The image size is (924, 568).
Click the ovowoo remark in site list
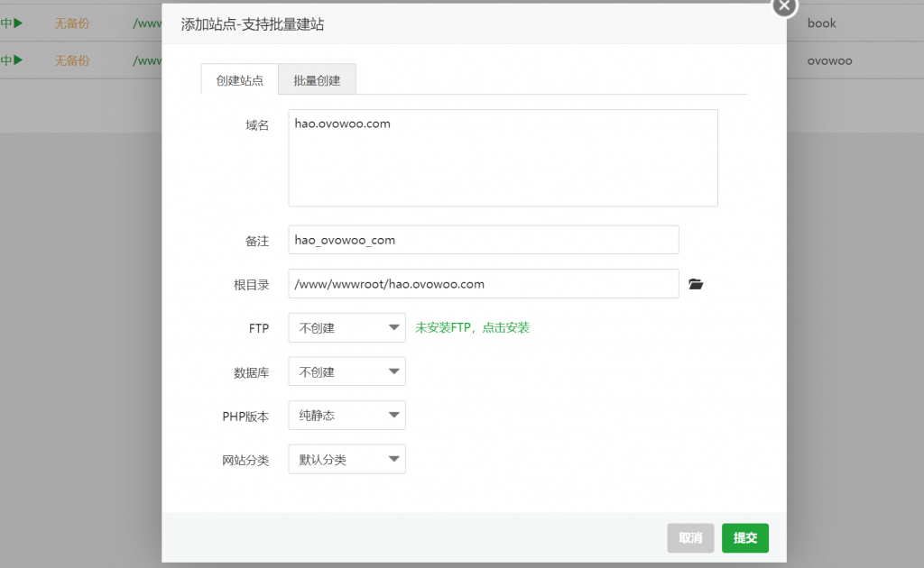click(x=829, y=61)
